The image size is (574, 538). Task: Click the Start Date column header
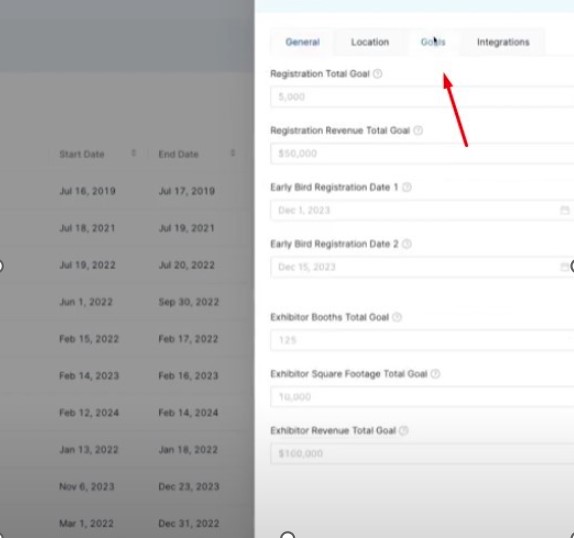pyautogui.click(x=82, y=154)
